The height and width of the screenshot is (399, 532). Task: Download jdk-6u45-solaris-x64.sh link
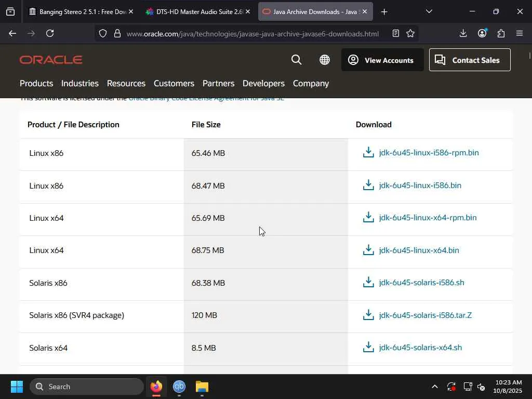click(420, 348)
